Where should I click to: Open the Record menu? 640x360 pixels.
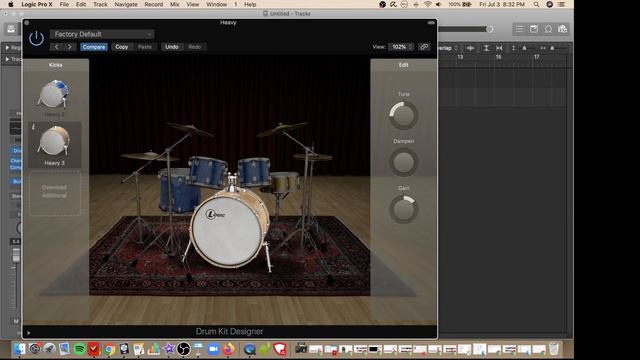click(x=153, y=4)
